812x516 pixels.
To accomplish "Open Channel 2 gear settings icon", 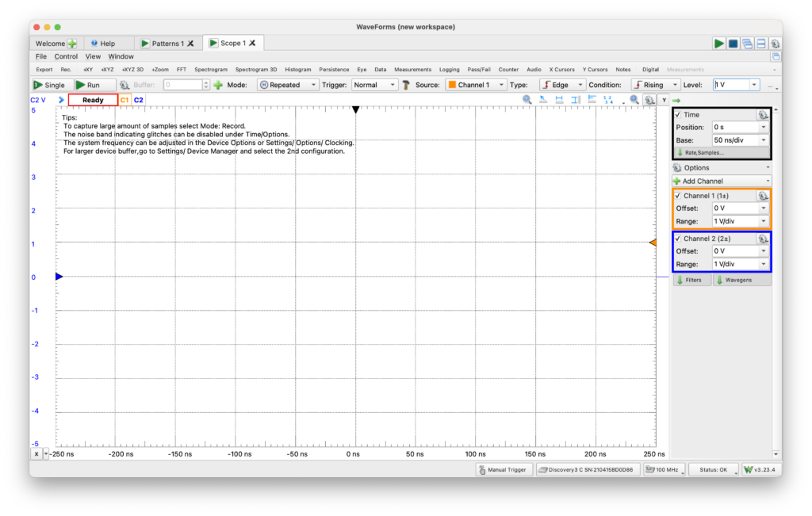I will coord(762,239).
